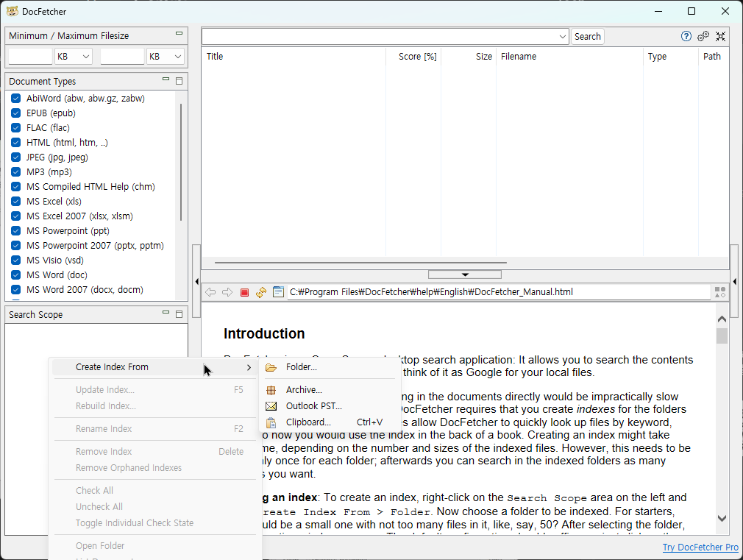Viewport: 743px width, 560px height.
Task: Minimize the Document Types panel
Action: point(166,79)
